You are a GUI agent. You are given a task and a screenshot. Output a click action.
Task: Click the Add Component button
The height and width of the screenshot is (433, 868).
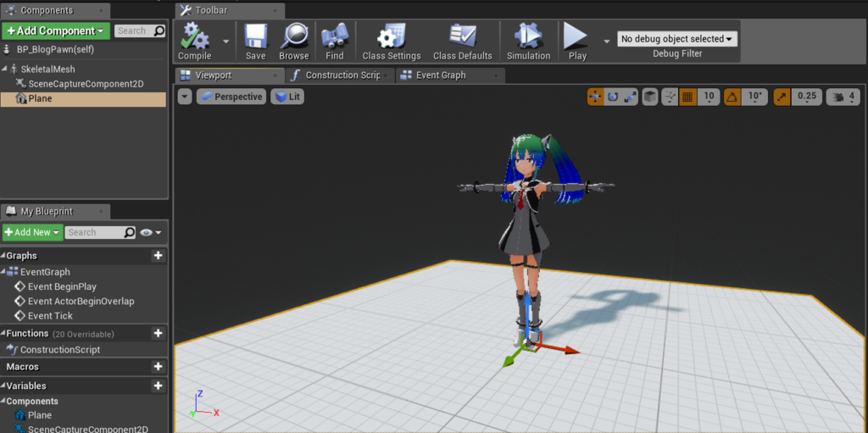[x=56, y=31]
